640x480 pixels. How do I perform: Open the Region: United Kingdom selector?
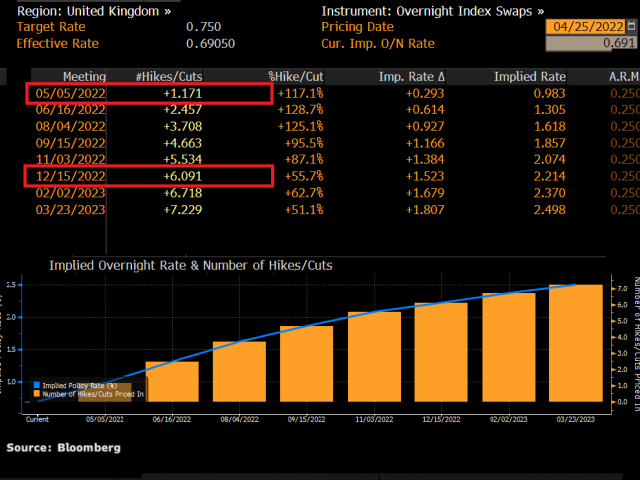pyautogui.click(x=94, y=10)
